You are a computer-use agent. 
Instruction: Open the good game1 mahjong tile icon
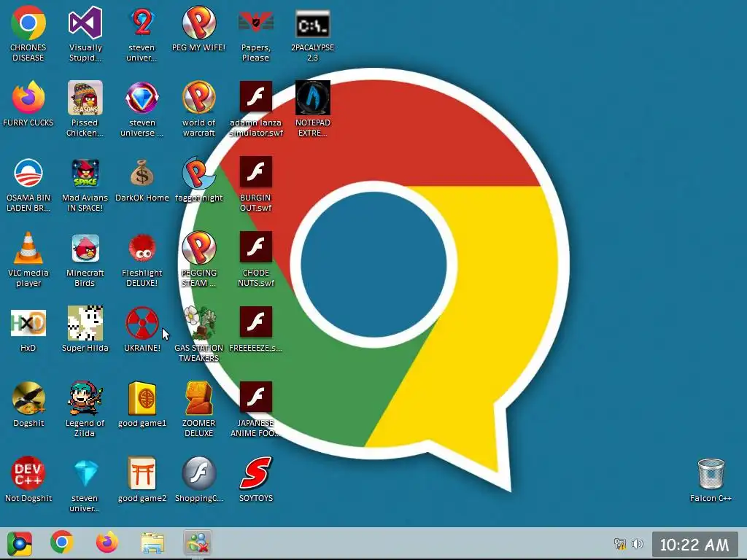142,398
